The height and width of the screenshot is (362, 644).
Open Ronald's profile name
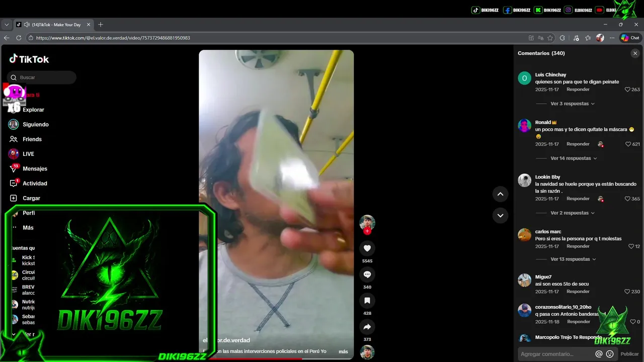point(543,122)
